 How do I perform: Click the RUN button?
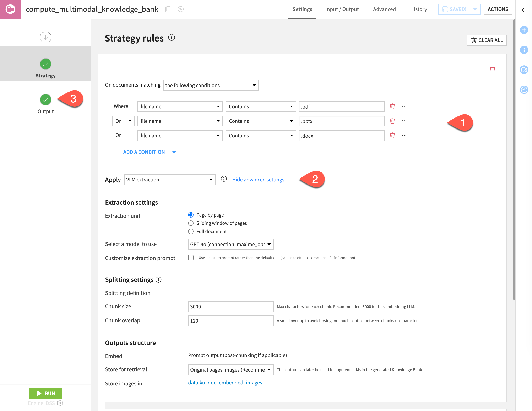pos(45,393)
